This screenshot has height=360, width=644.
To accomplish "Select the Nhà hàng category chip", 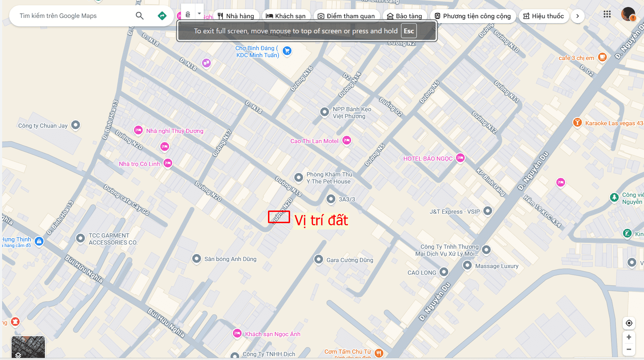I will tap(236, 16).
